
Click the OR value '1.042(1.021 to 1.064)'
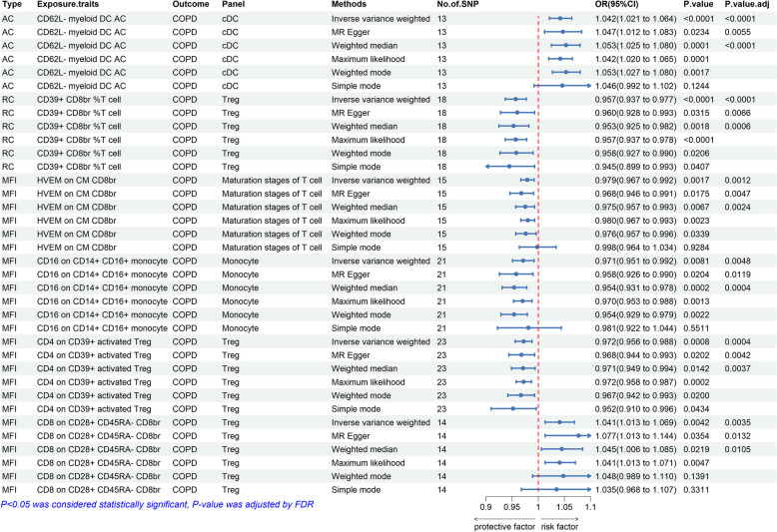point(636,19)
